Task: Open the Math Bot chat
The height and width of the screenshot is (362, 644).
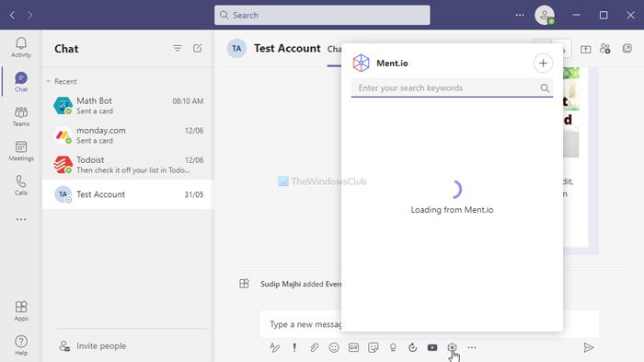Action: click(x=128, y=106)
